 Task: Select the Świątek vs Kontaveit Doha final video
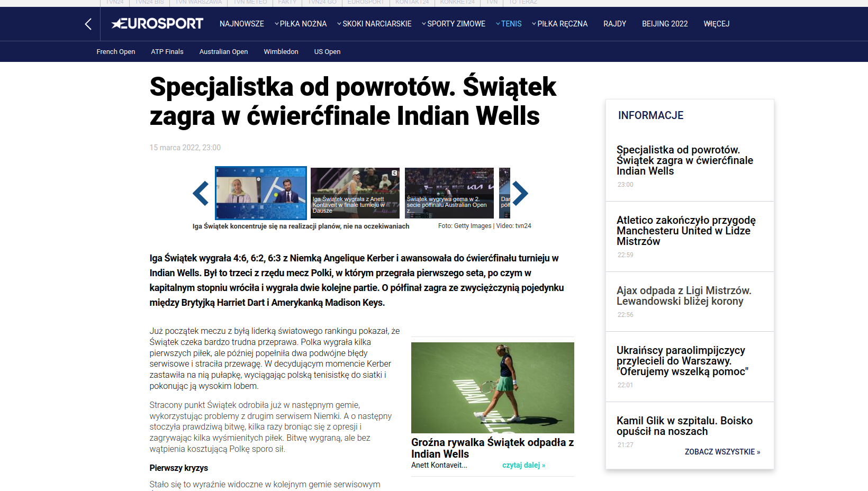355,193
